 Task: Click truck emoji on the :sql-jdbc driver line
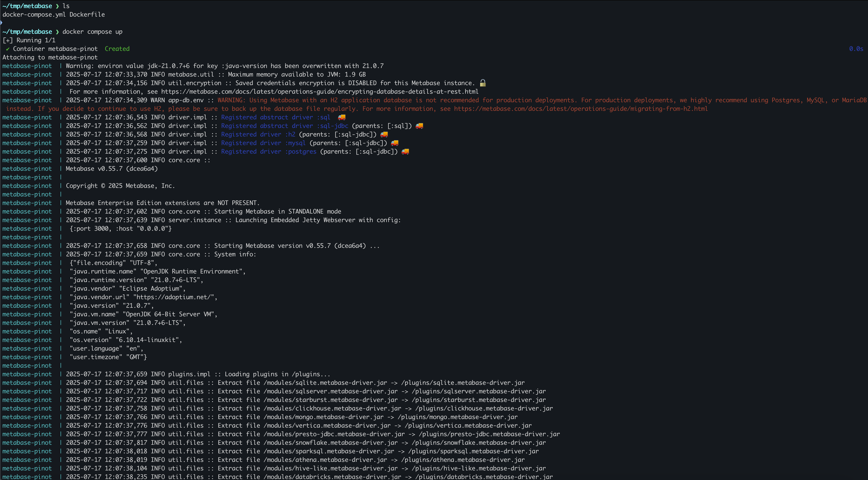(x=419, y=126)
